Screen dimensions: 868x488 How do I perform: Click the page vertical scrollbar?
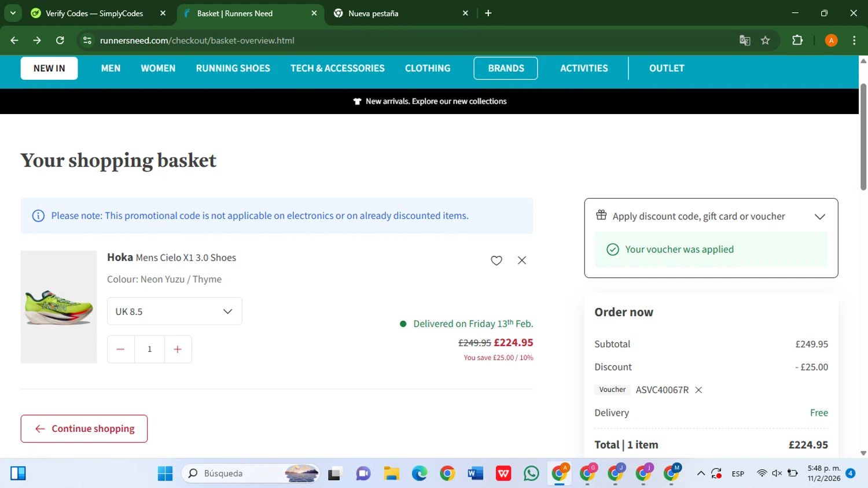863,137
